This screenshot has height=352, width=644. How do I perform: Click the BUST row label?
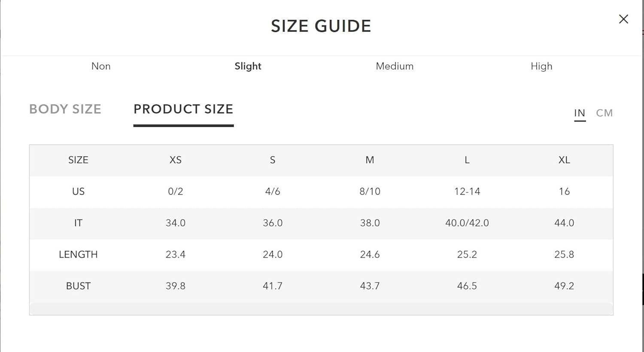78,286
